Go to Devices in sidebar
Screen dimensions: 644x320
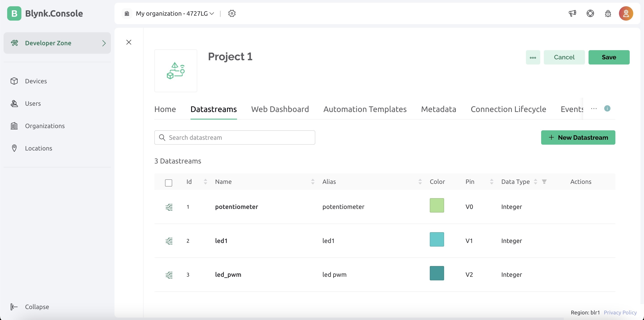coord(36,81)
